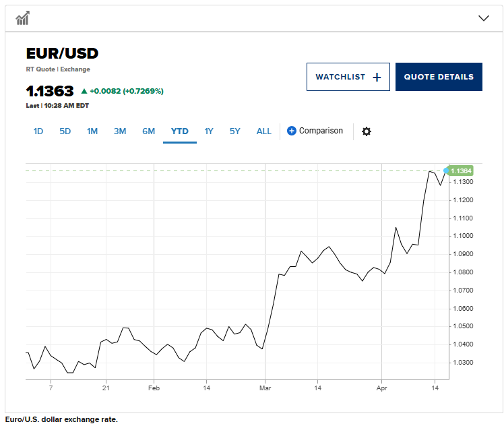
Task: Select the 1M time range
Action: pos(92,131)
